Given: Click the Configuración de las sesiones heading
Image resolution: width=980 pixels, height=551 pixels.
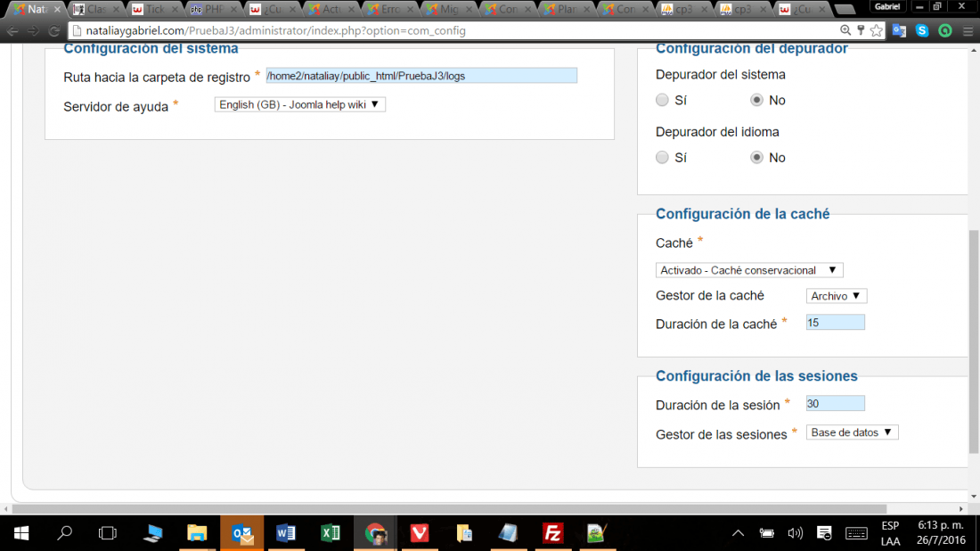Looking at the screenshot, I should tap(756, 376).
